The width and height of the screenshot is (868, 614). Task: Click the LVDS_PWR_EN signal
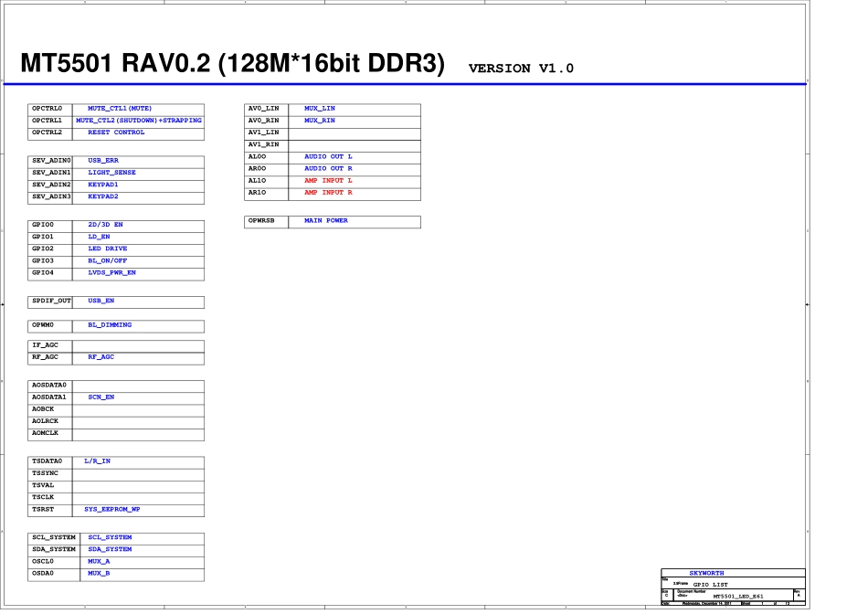[x=111, y=272]
